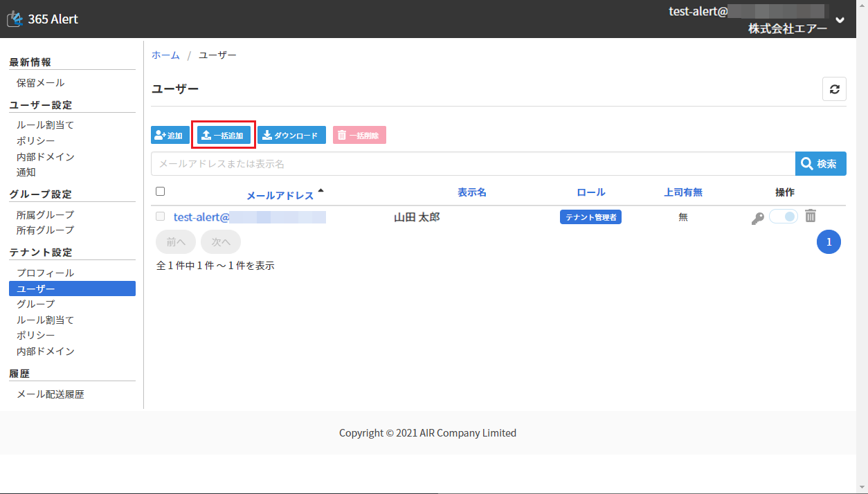Screen dimensions: 868x494
Task: Check the select-all checkbox in table header
Action: tap(161, 192)
